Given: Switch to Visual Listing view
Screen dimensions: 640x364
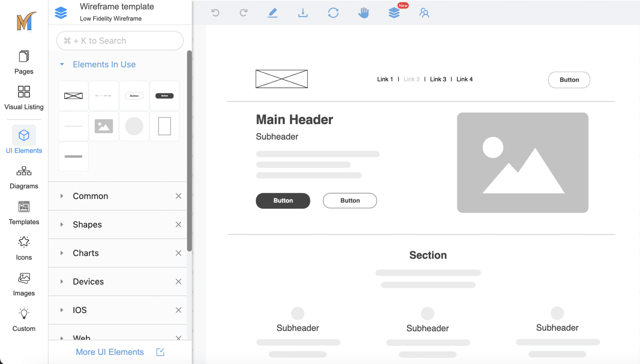Looking at the screenshot, I should point(23,98).
